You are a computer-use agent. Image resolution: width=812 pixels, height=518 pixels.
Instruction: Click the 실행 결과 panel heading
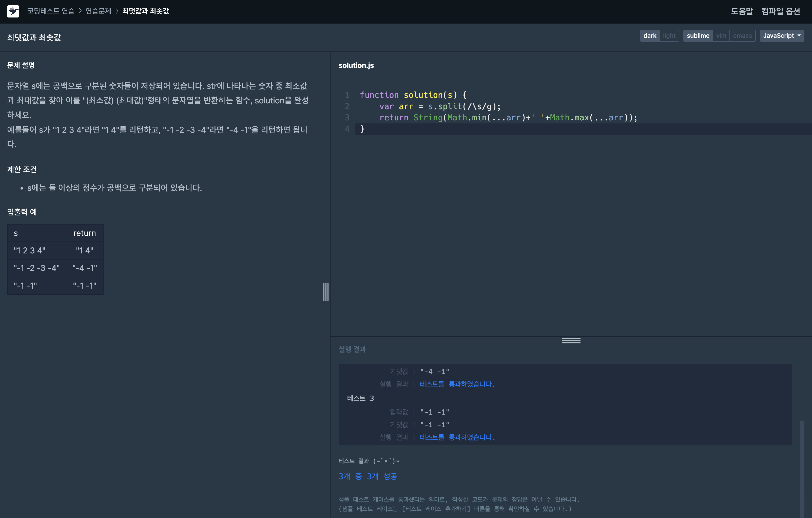tap(352, 349)
